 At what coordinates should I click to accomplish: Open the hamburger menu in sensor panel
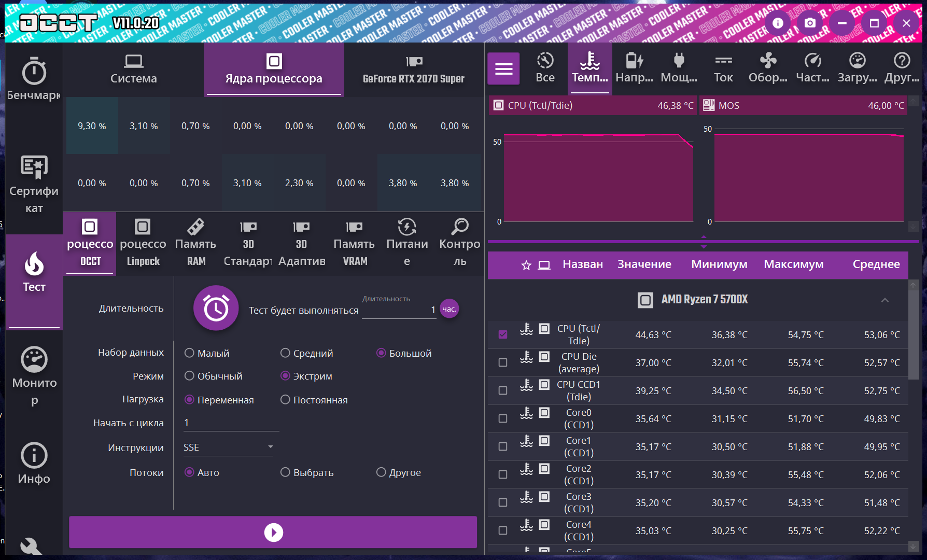click(x=503, y=68)
